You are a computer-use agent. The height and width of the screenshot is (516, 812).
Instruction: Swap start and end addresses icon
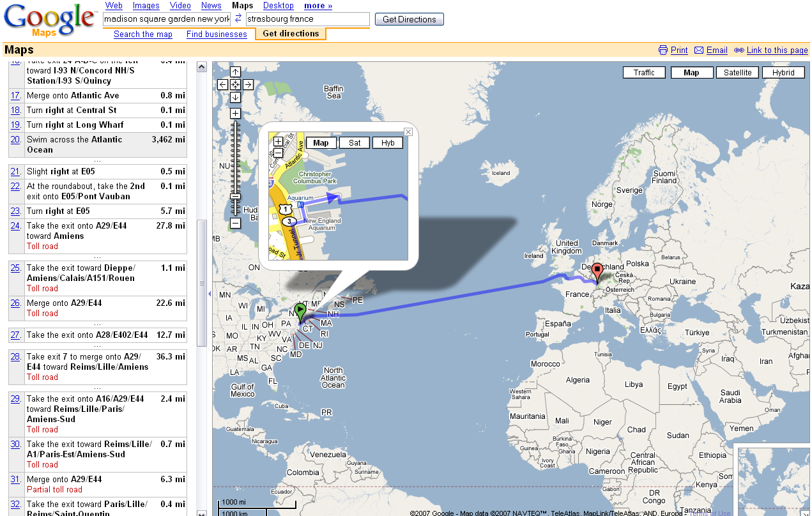coord(238,19)
